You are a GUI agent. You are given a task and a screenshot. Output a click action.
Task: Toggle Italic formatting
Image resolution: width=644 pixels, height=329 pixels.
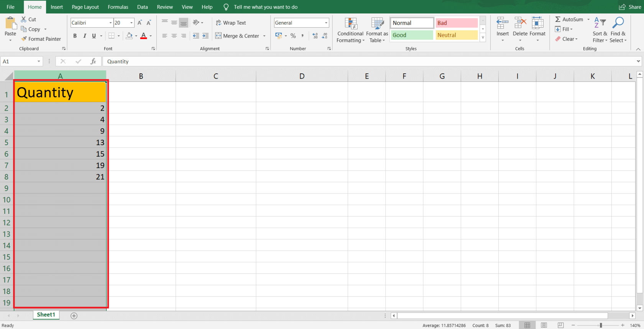[84, 36]
